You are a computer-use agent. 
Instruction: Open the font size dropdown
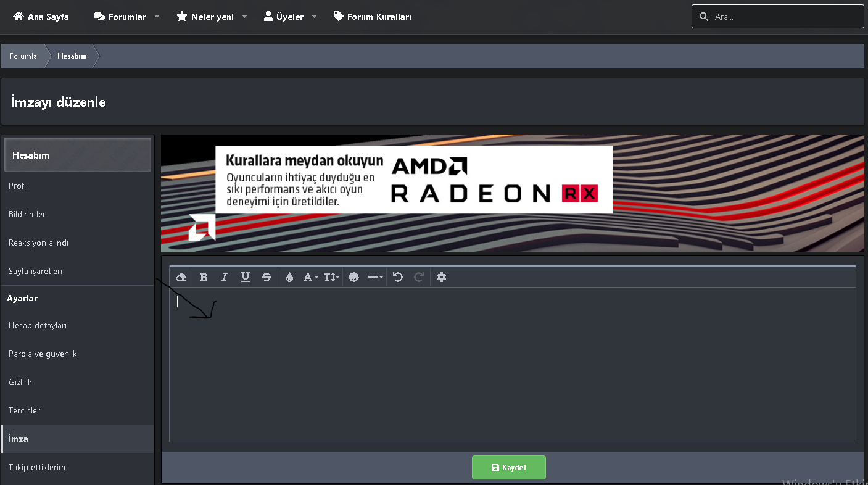pyautogui.click(x=332, y=277)
